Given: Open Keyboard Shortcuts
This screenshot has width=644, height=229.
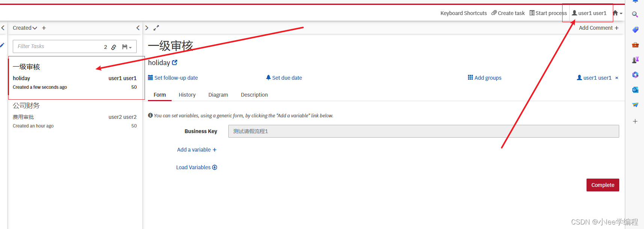Looking at the screenshot, I should coord(463,13).
